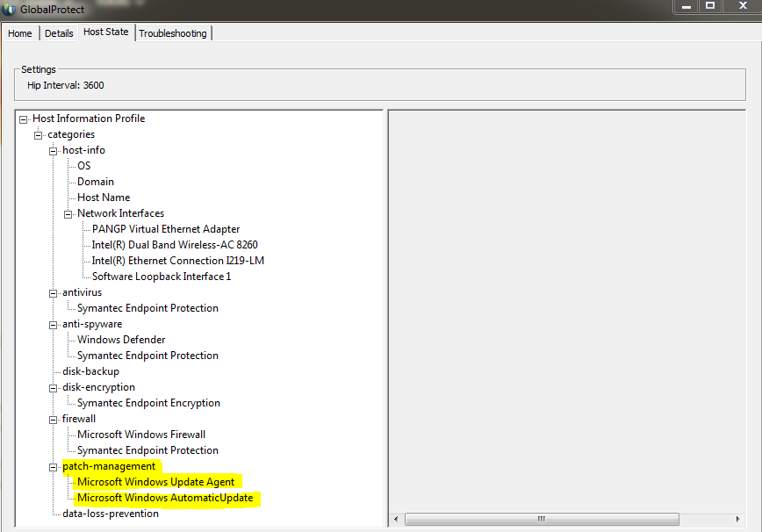
Task: Select Symantec Endpoint Encryption entry
Action: 148,403
